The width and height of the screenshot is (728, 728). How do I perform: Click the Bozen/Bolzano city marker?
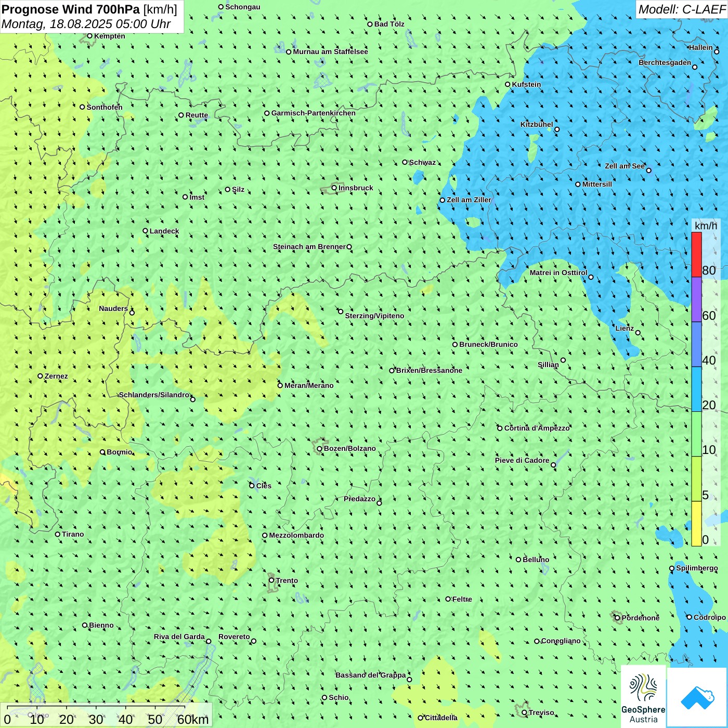(319, 449)
